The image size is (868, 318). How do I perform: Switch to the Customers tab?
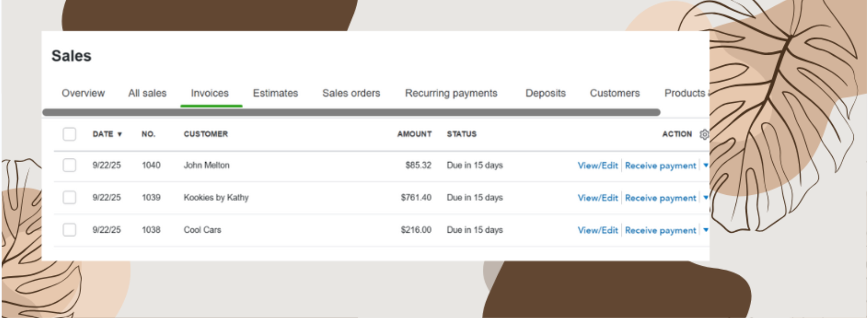pos(614,93)
